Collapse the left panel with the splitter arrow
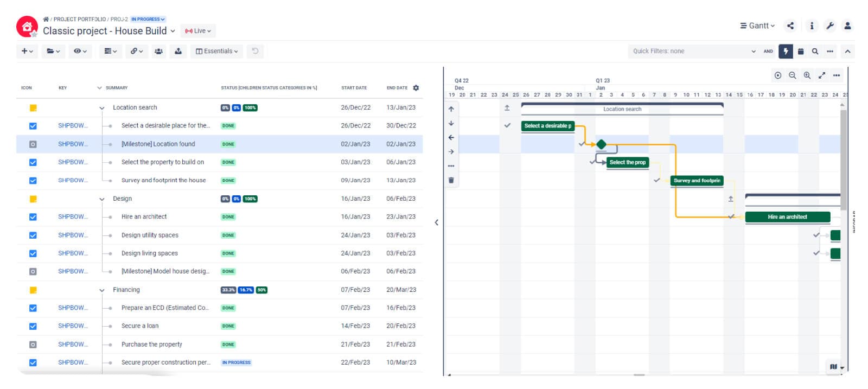The image size is (868, 389). 437,222
